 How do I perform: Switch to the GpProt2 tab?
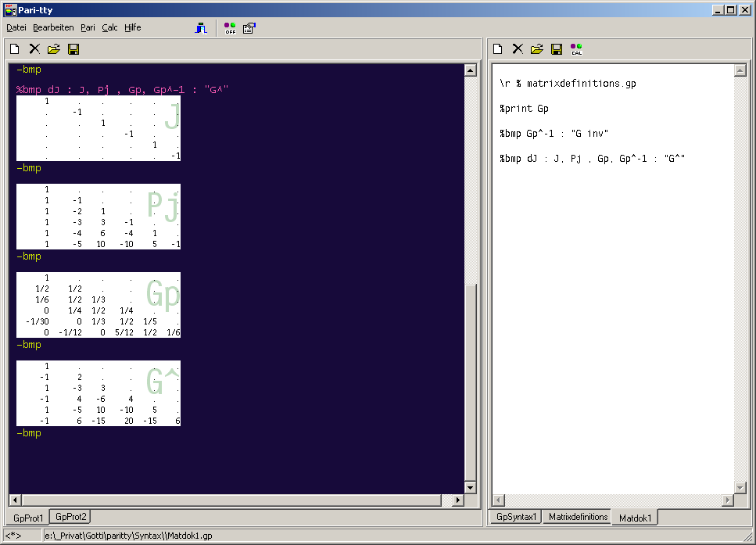click(x=71, y=517)
